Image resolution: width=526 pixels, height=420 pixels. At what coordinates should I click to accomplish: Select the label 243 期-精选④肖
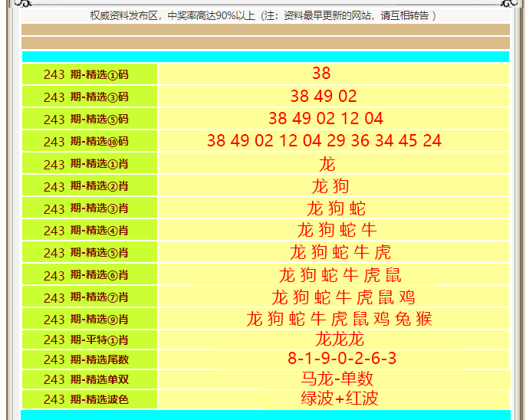(x=86, y=230)
